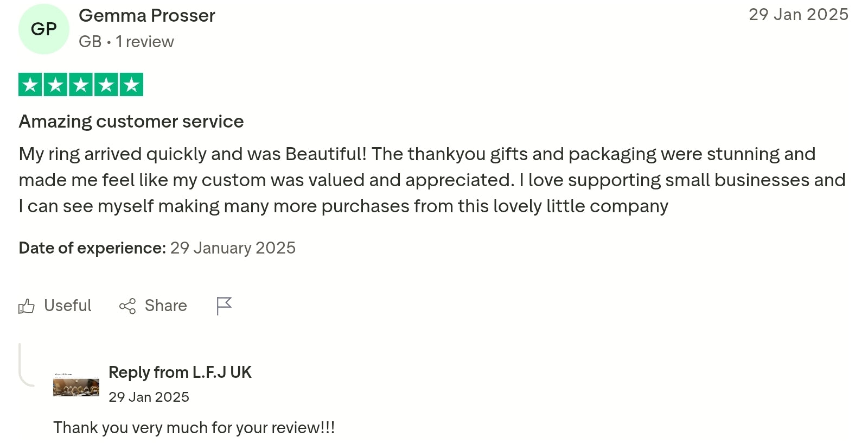Click the fourth green star
This screenshot has width=868, height=443.
106,85
